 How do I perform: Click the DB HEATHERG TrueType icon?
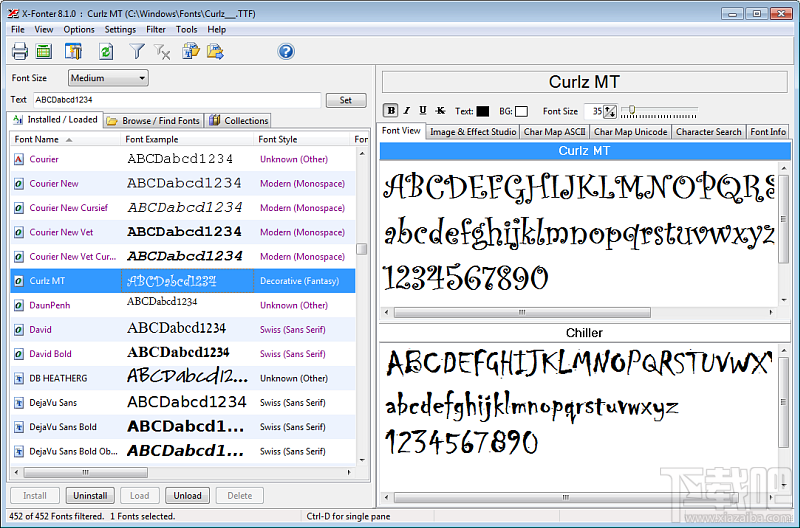point(19,379)
